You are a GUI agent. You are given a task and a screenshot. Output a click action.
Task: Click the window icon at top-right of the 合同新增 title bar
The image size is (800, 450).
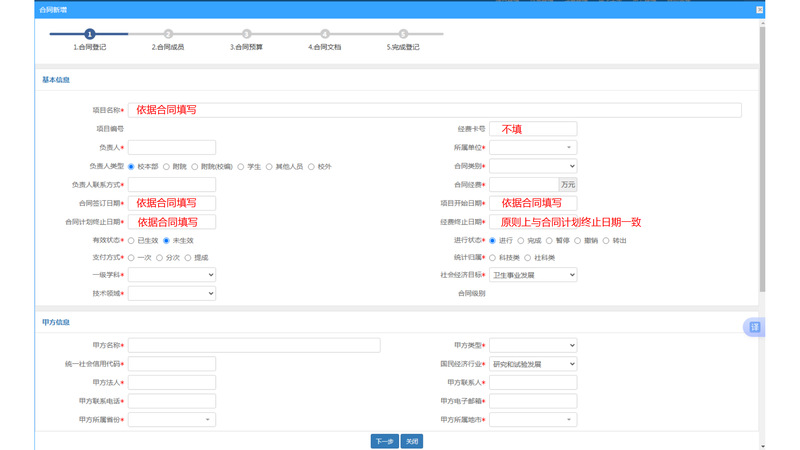[759, 9]
